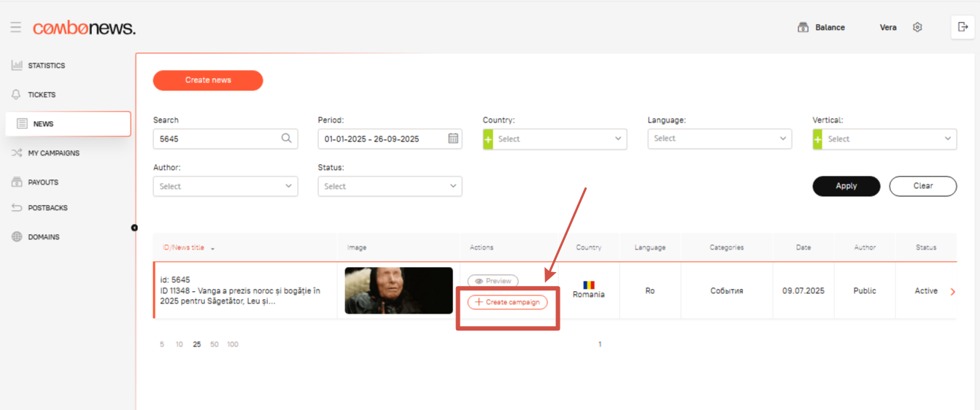Image resolution: width=980 pixels, height=410 pixels.
Task: Click the green plus icon on Country
Action: click(x=488, y=139)
